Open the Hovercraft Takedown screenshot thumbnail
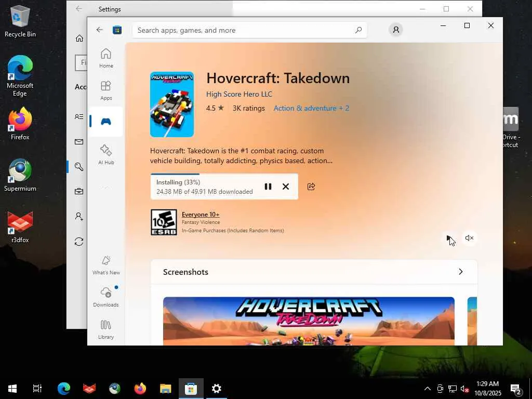This screenshot has width=532, height=399. [x=309, y=321]
